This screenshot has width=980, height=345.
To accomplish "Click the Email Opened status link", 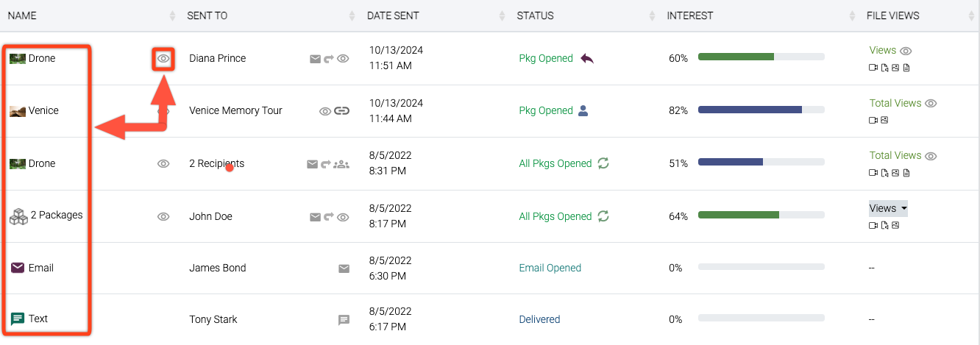I will click(550, 268).
